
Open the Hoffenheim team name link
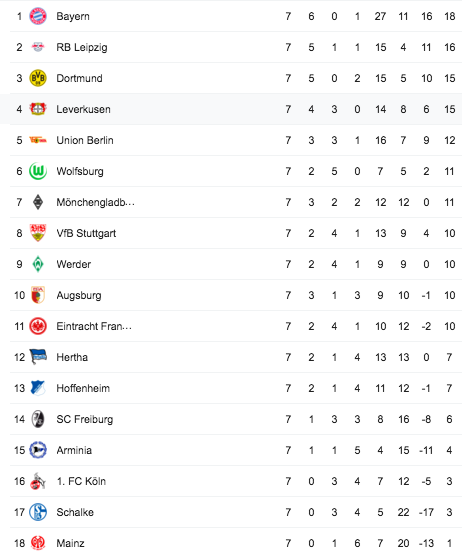point(83,388)
